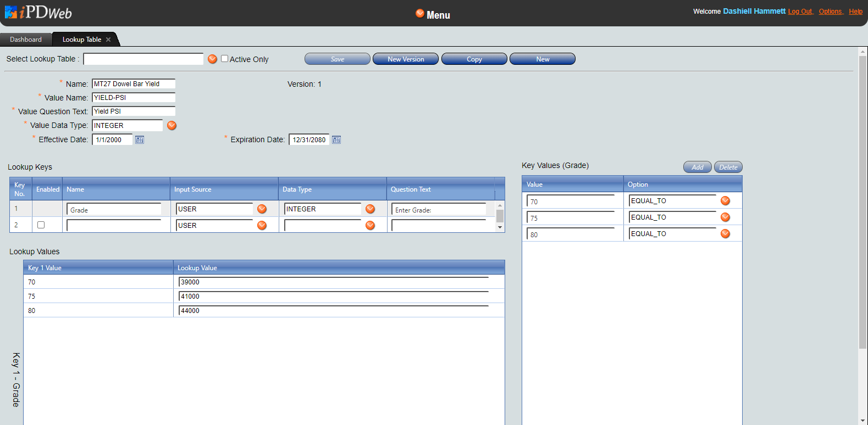This screenshot has width=868, height=425.
Task: Open Input Source dropdown for Grade row
Action: pyautogui.click(x=262, y=209)
